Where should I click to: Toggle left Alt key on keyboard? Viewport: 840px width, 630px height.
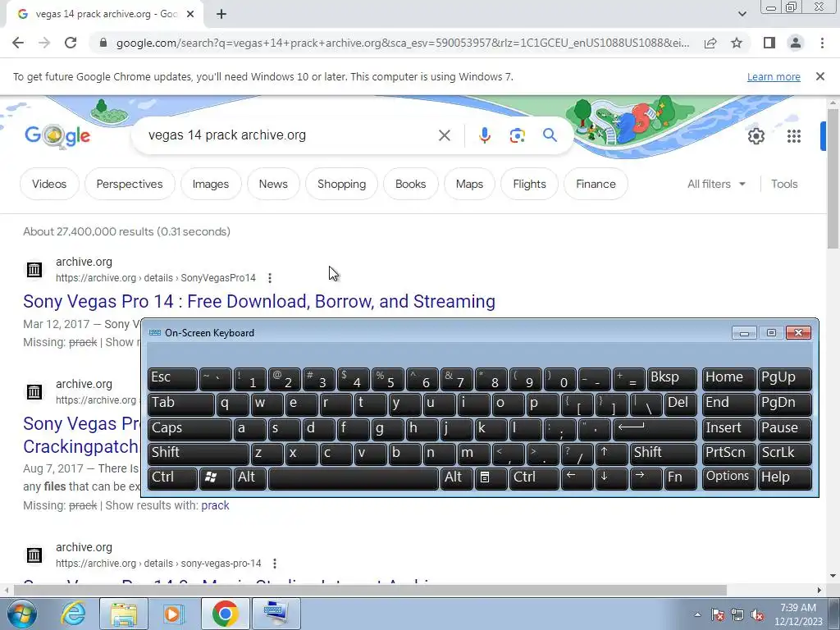tap(249, 478)
